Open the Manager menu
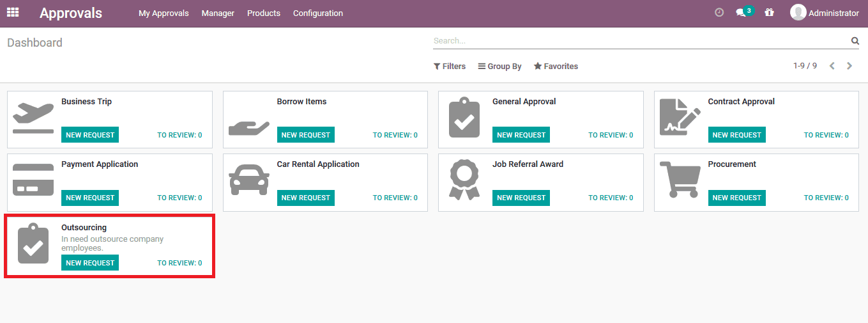This screenshot has height=323, width=868. point(218,13)
